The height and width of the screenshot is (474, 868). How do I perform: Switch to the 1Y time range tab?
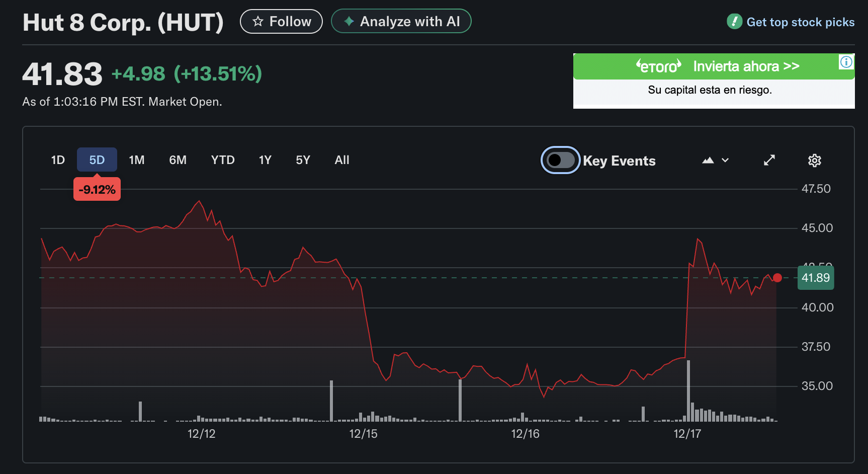click(265, 160)
